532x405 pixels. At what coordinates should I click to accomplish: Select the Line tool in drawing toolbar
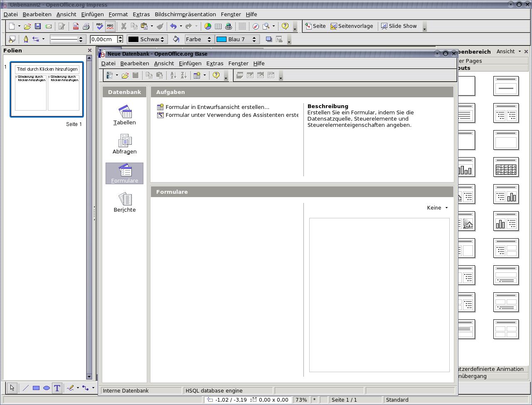[x=26, y=388]
